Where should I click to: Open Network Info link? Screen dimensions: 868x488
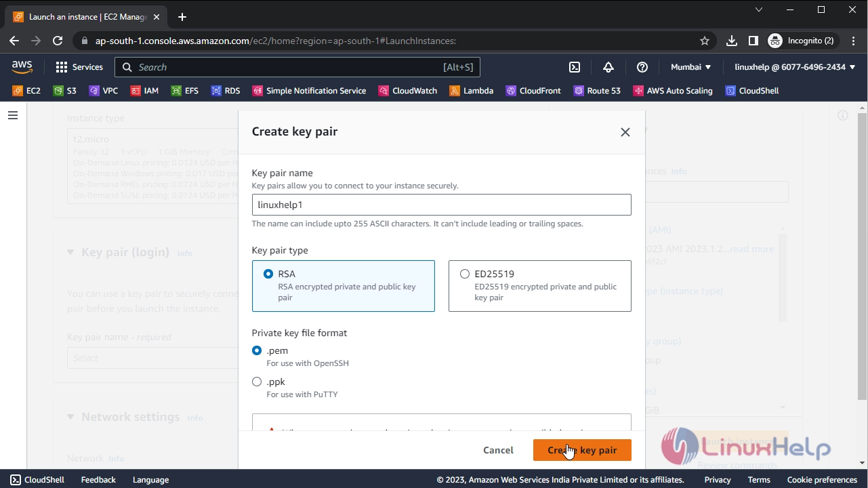[116, 459]
